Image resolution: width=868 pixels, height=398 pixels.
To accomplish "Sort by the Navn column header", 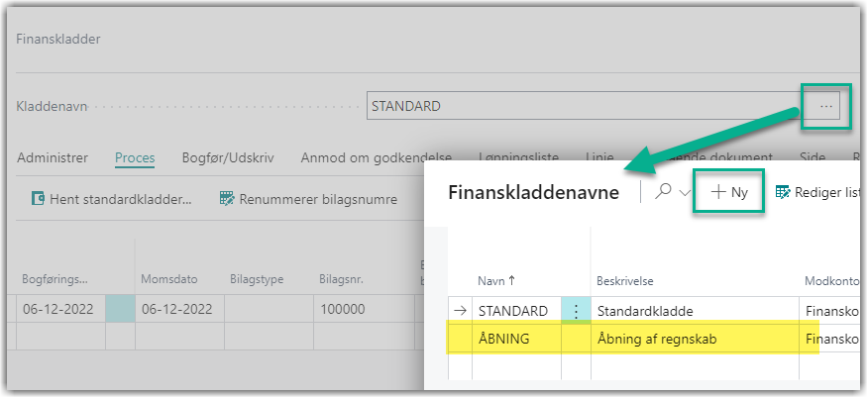I will pos(496,280).
